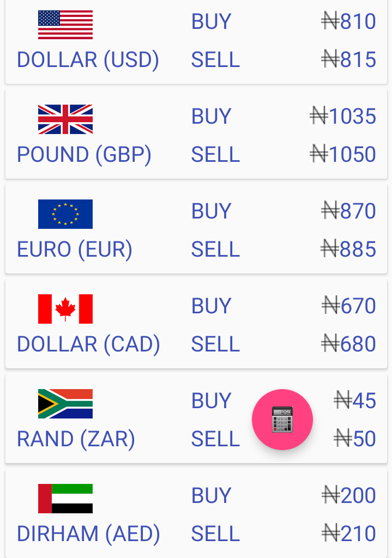Select the EUR sell rate ₦885

coord(348,248)
